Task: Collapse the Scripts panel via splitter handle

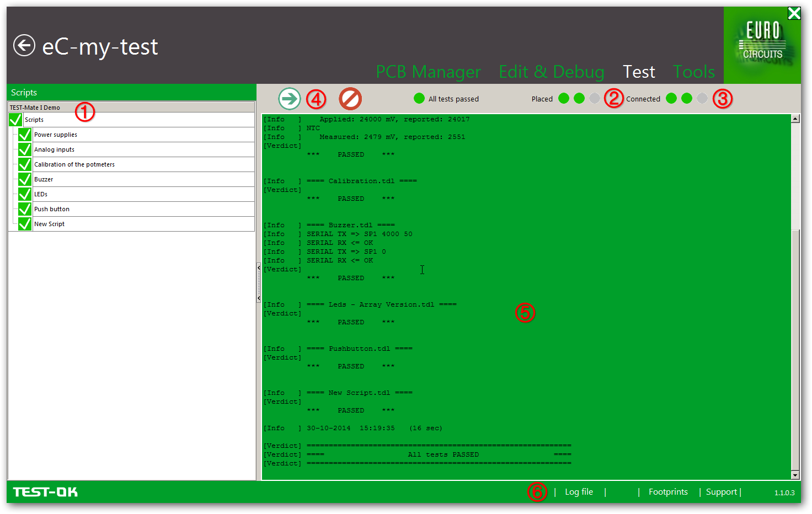Action: click(259, 283)
